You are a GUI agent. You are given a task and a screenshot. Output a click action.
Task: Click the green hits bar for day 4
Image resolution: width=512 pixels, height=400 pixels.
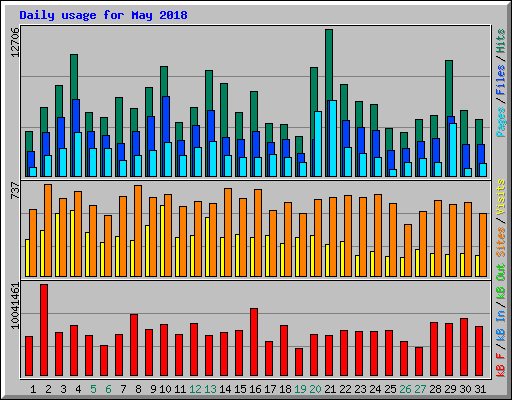(74, 77)
